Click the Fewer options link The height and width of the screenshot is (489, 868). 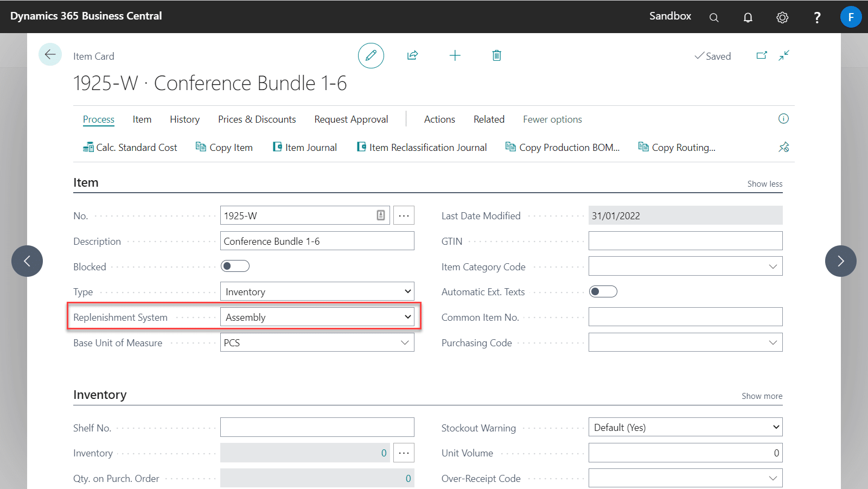point(552,119)
